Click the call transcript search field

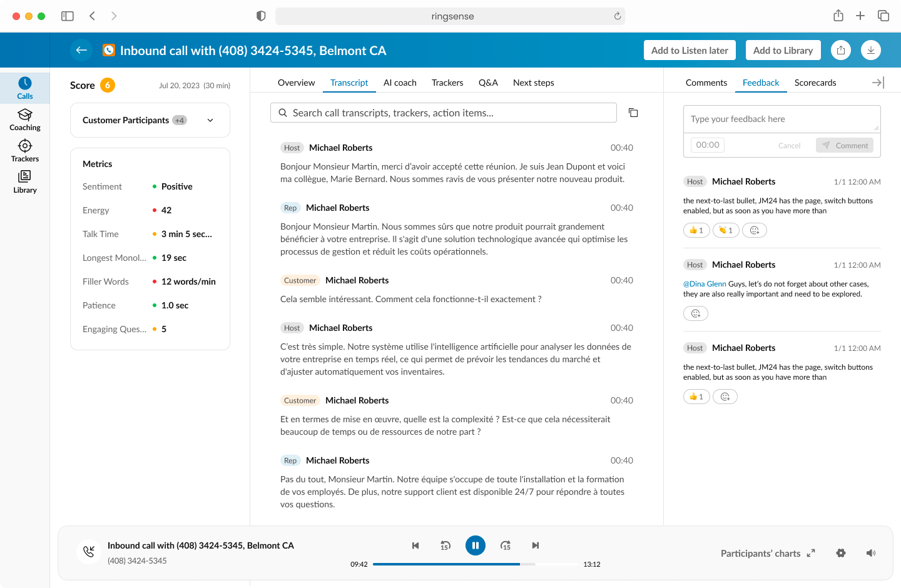tap(443, 113)
